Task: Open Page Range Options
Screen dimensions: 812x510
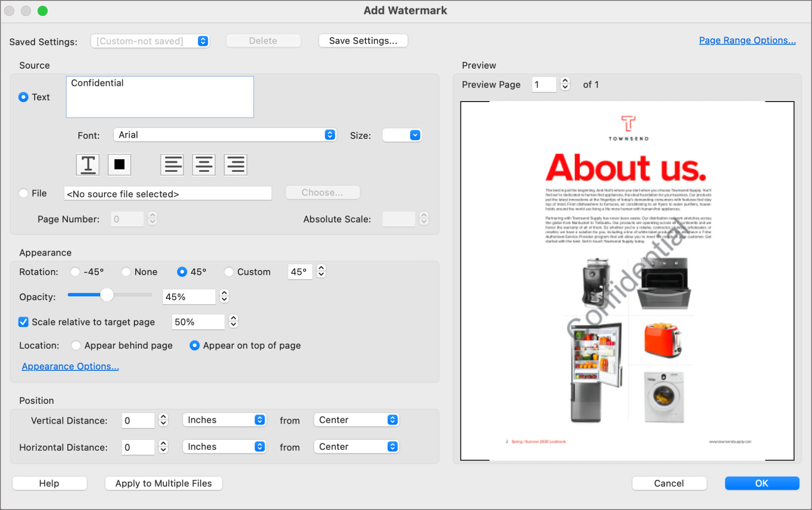Action: point(747,40)
